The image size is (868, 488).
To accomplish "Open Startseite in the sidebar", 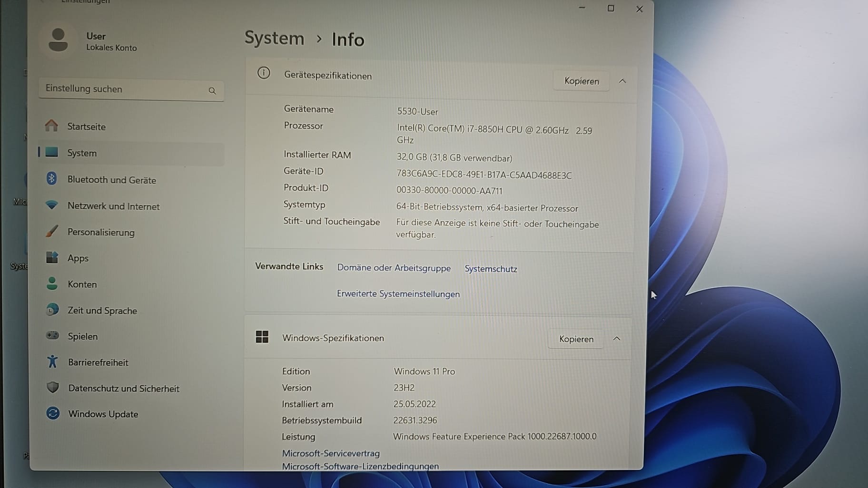I will coord(131,127).
